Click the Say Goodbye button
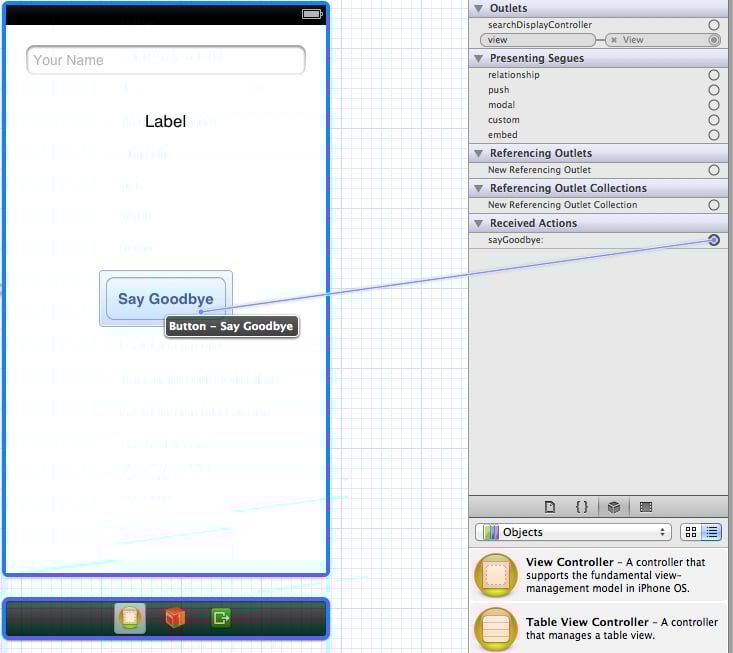 click(x=166, y=299)
